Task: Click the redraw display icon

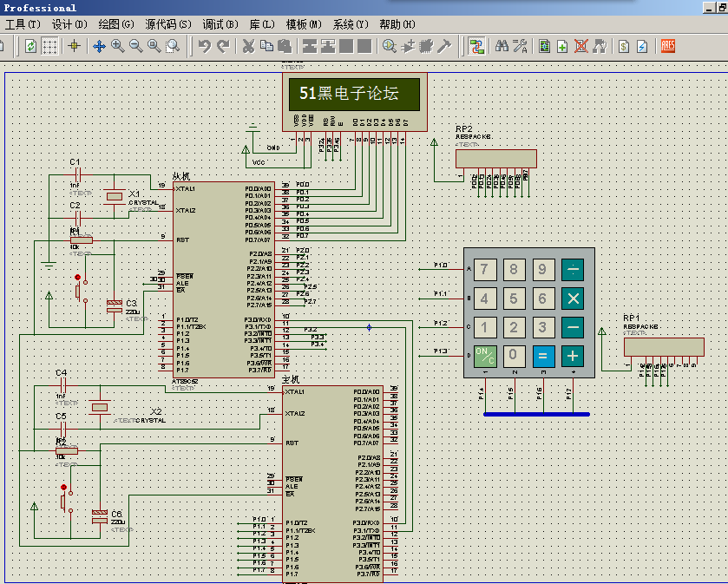Action: click(x=31, y=46)
